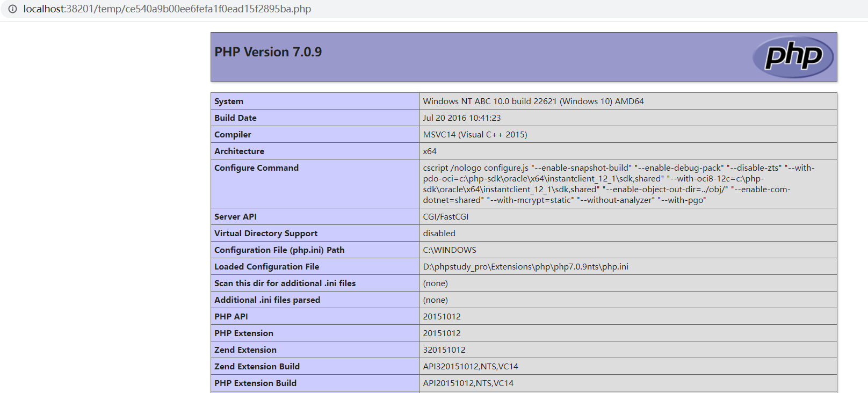The height and width of the screenshot is (393, 868).
Task: Click 20151012 in the PHP Extension row
Action: click(442, 333)
